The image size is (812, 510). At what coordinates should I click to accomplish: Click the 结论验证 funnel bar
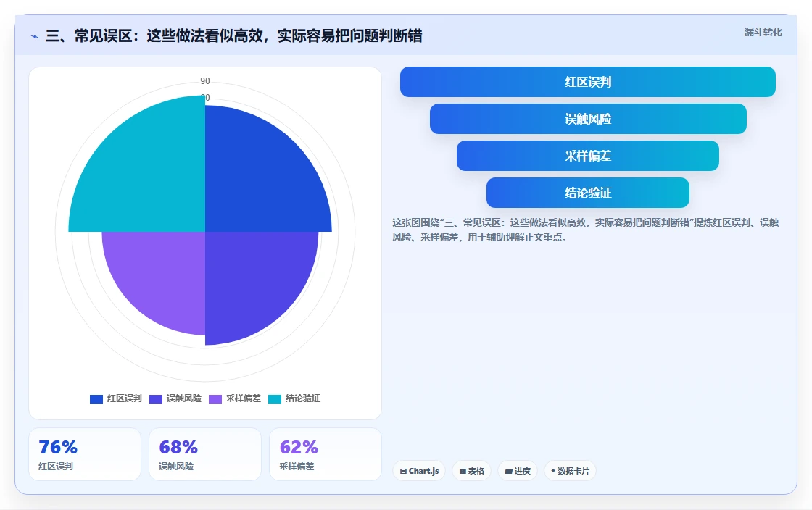click(588, 193)
